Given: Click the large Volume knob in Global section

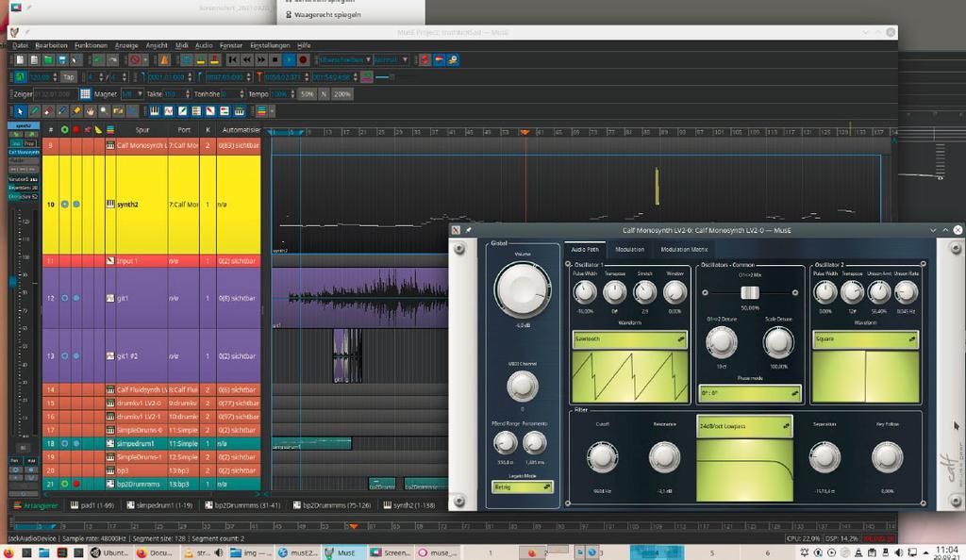Looking at the screenshot, I should pos(522,289).
